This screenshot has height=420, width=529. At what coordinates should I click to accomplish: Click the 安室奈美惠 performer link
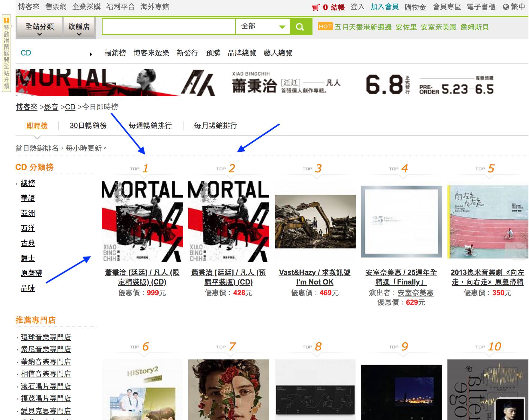[x=416, y=293]
